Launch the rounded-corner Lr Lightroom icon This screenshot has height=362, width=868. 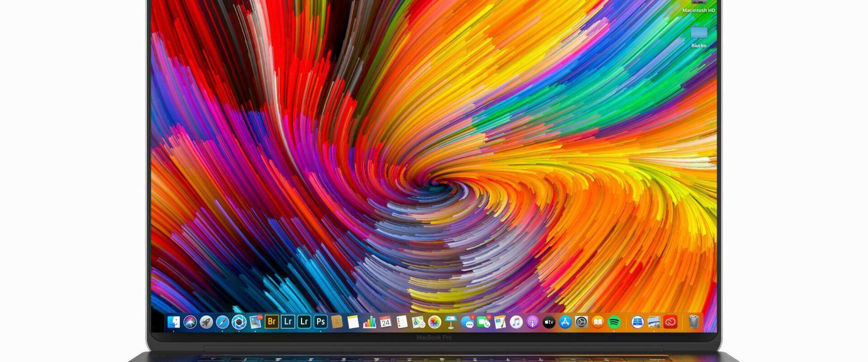[x=304, y=322]
